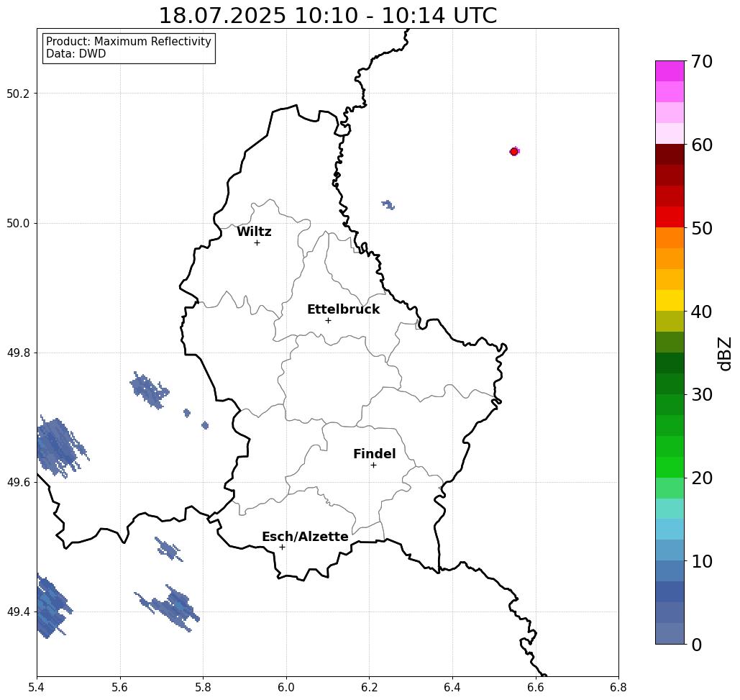Click the red high-reflectivity dot
Viewport: 740px width, 700px height.
click(x=514, y=152)
